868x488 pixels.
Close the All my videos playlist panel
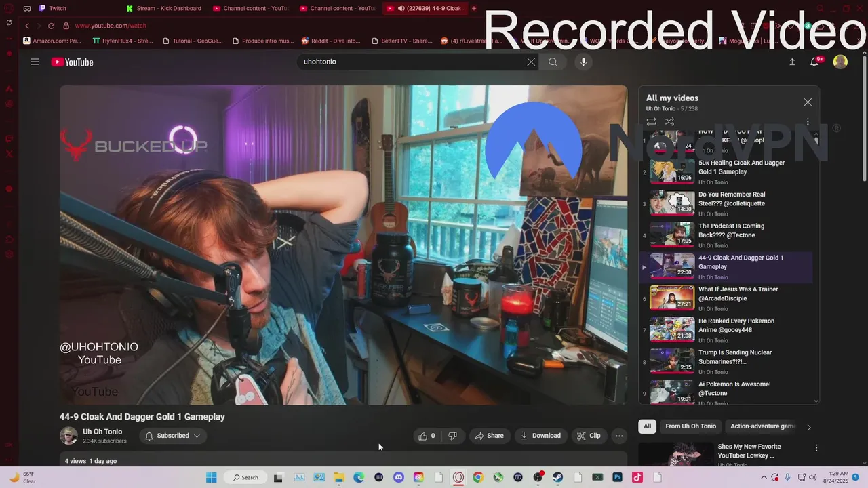pyautogui.click(x=808, y=102)
